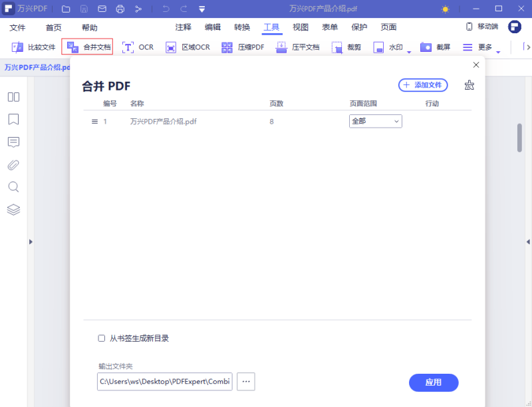
Task: Toggle the sun theme icon
Action: [445, 9]
